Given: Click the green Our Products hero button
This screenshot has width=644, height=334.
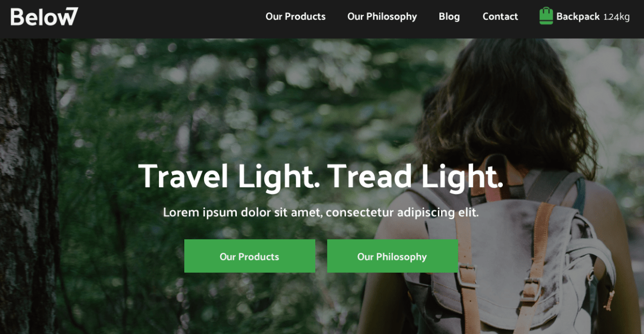Looking at the screenshot, I should 250,256.
